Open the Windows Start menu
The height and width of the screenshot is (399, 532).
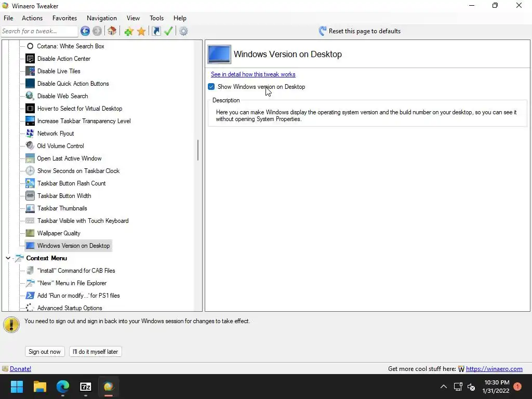17,387
